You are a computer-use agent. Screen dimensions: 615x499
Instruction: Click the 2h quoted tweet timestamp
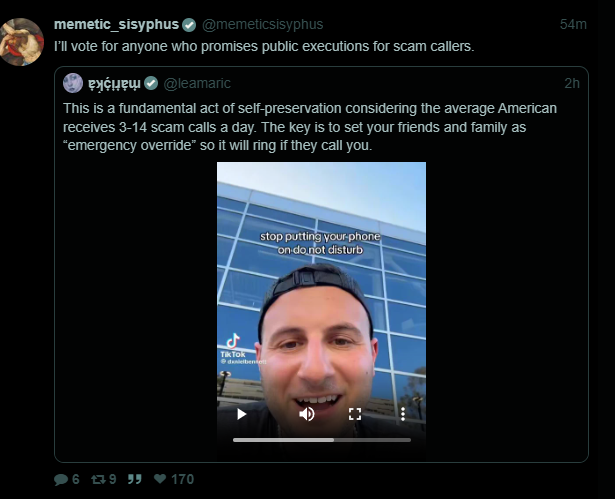572,83
